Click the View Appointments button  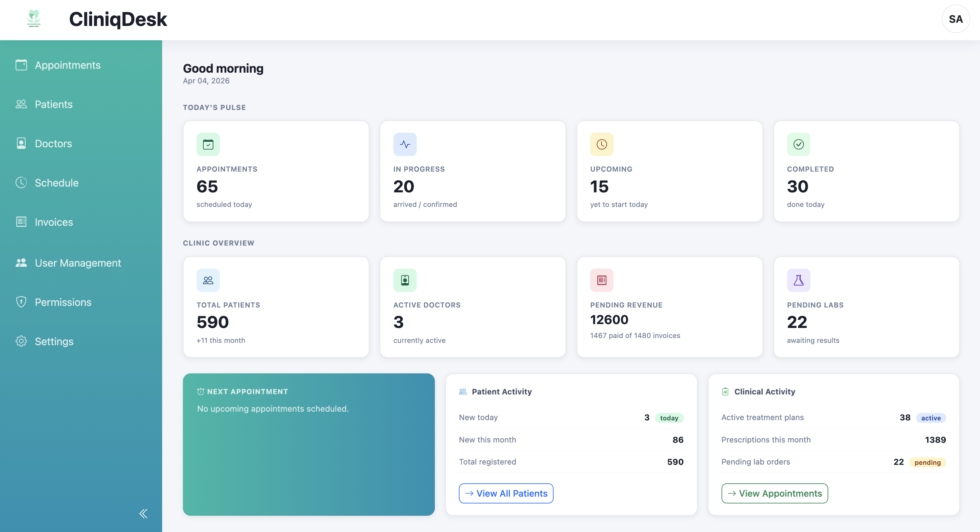(775, 494)
